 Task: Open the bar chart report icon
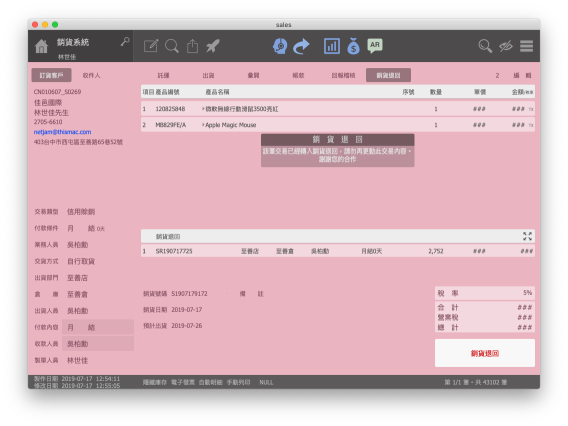pos(332,46)
